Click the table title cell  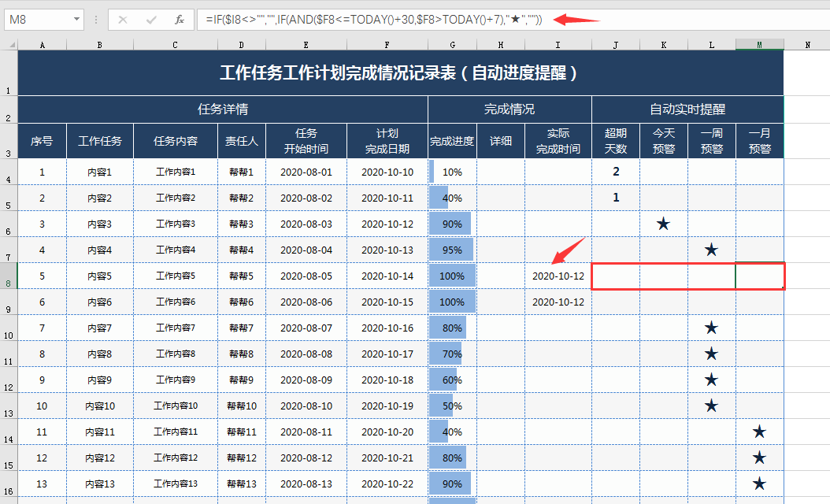(x=401, y=73)
